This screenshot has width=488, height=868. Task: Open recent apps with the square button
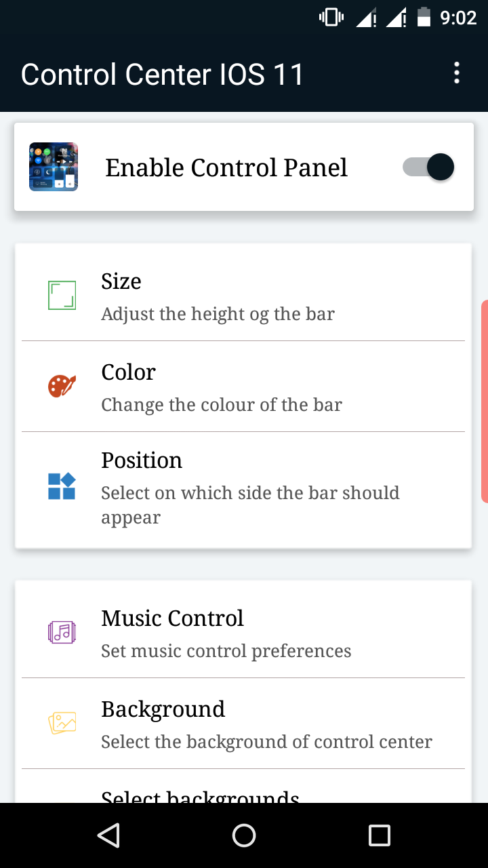(x=379, y=835)
